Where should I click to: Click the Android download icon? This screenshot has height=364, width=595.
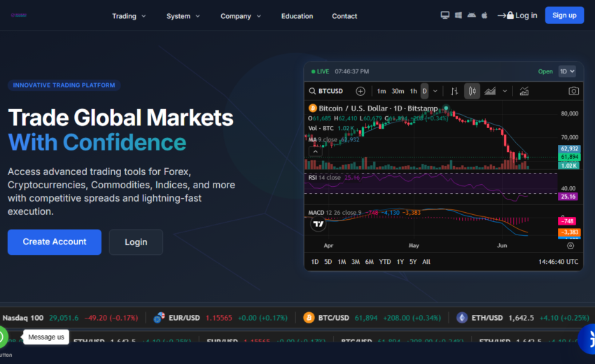(471, 15)
